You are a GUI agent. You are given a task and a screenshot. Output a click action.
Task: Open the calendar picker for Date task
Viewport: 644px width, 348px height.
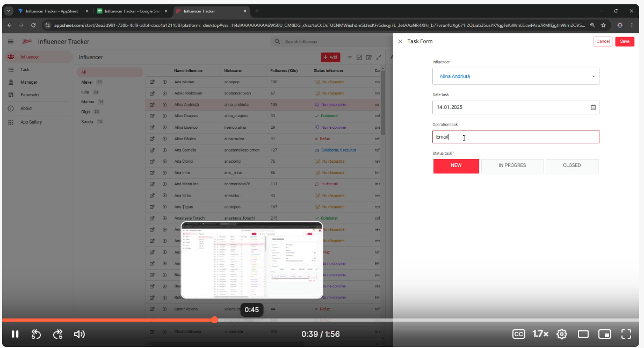pyautogui.click(x=593, y=107)
